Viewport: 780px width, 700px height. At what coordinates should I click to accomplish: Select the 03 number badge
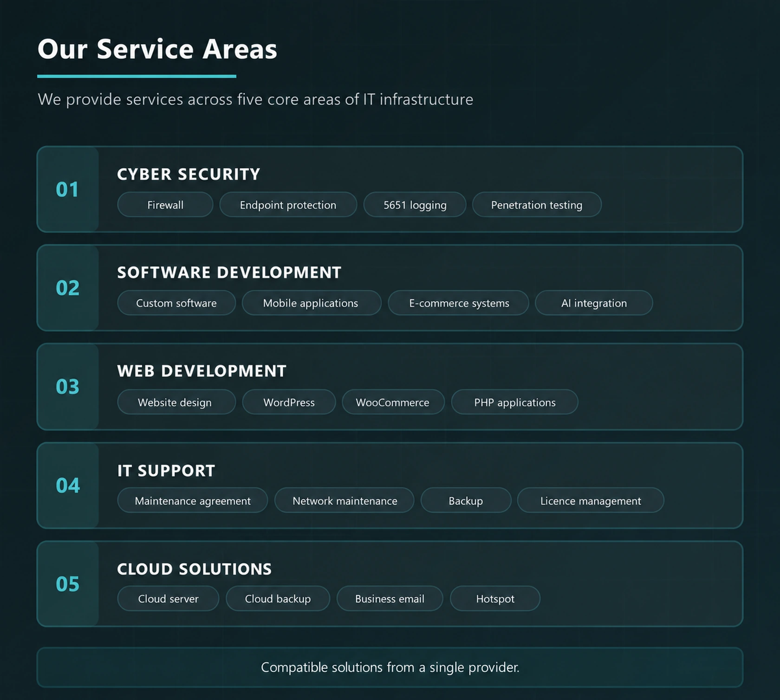click(68, 387)
